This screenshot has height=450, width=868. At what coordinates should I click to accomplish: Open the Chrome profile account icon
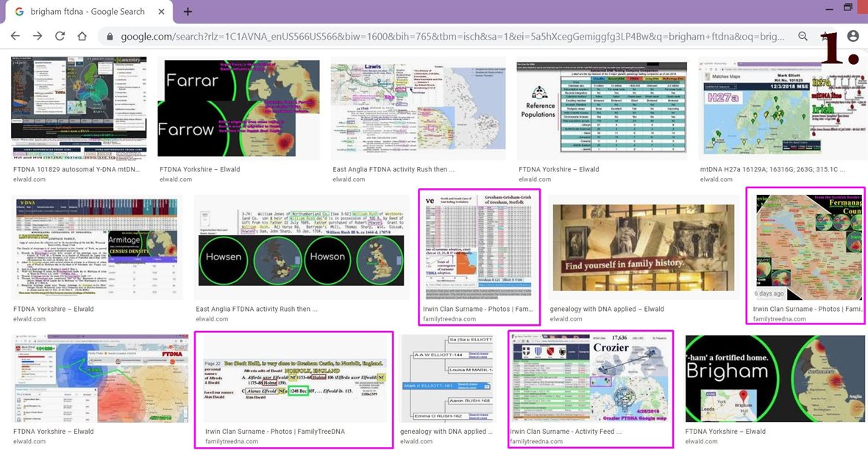[x=853, y=36]
